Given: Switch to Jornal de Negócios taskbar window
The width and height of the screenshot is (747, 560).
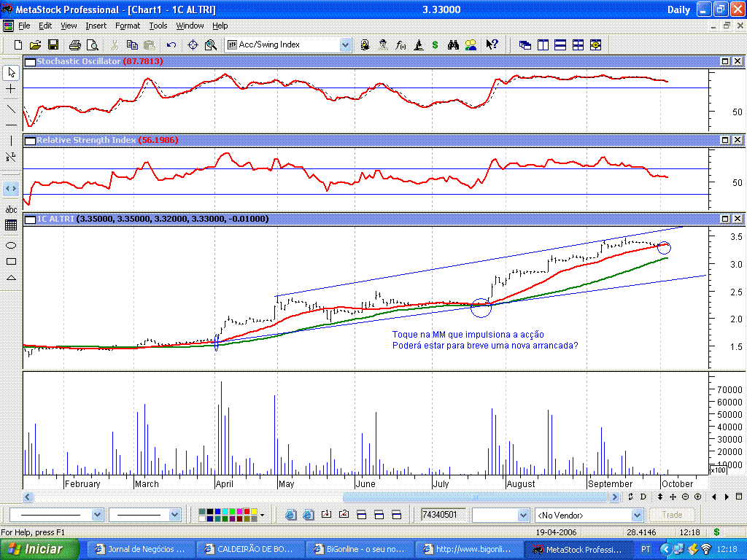Looking at the screenshot, I should 142,549.
